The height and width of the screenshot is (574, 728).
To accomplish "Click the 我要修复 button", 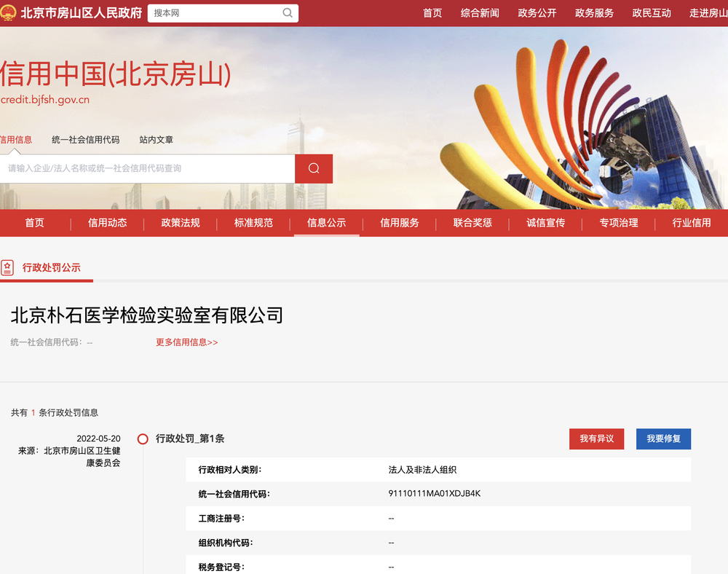I will point(663,439).
